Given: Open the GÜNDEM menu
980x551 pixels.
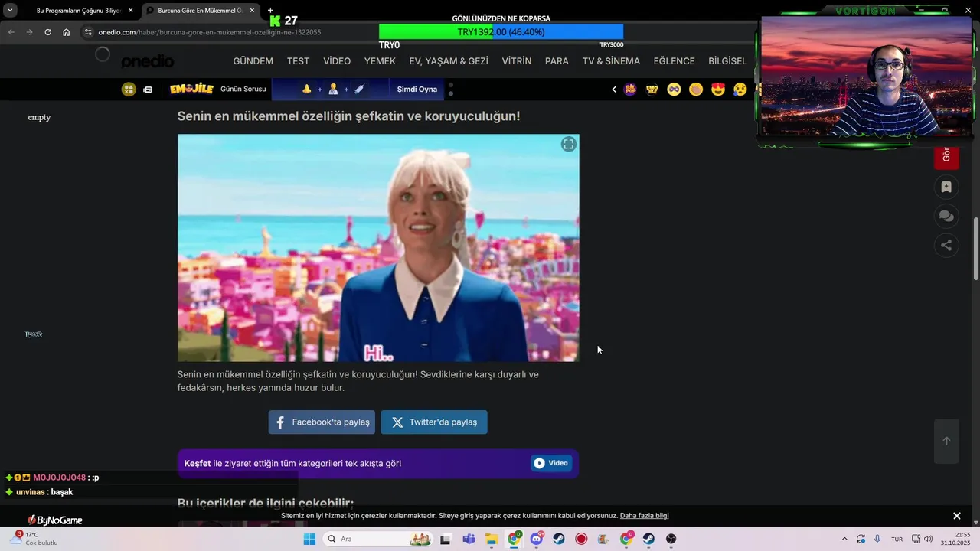Looking at the screenshot, I should 253,61.
